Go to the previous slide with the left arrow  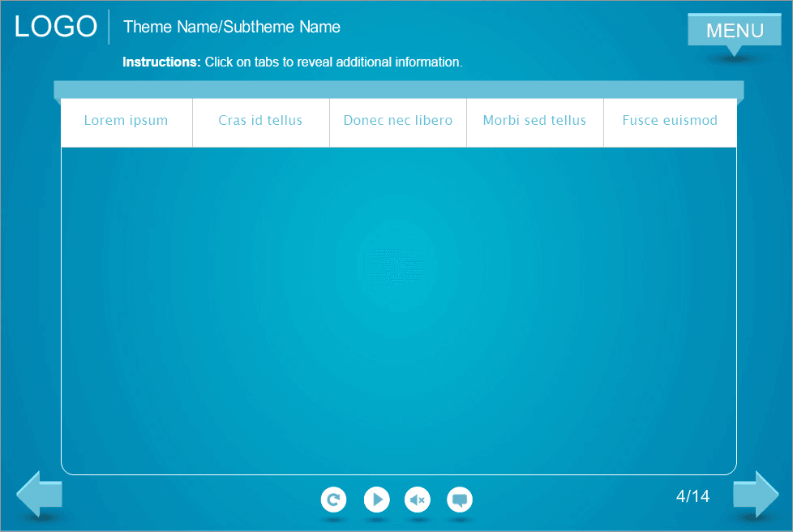tap(38, 494)
